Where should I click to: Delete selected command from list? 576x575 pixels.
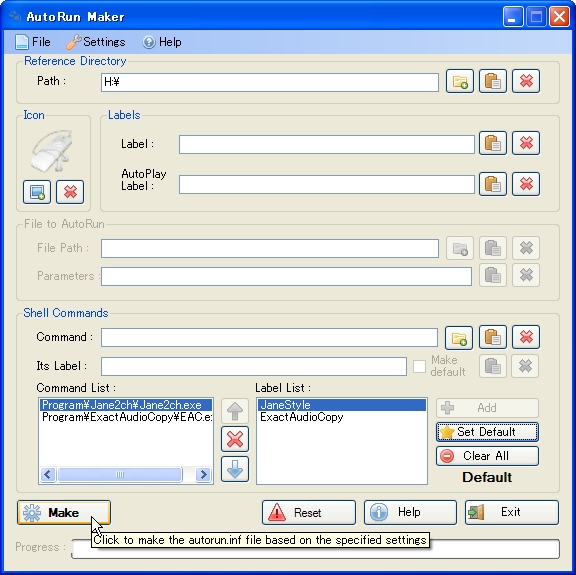click(x=235, y=439)
